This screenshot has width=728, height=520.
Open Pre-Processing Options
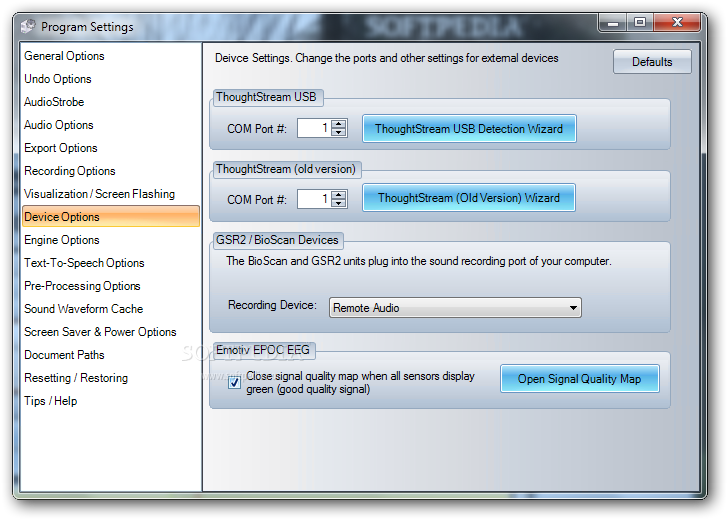(82, 286)
